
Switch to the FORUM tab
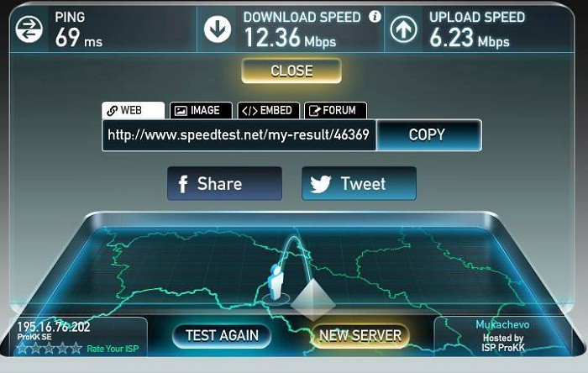pyautogui.click(x=335, y=111)
